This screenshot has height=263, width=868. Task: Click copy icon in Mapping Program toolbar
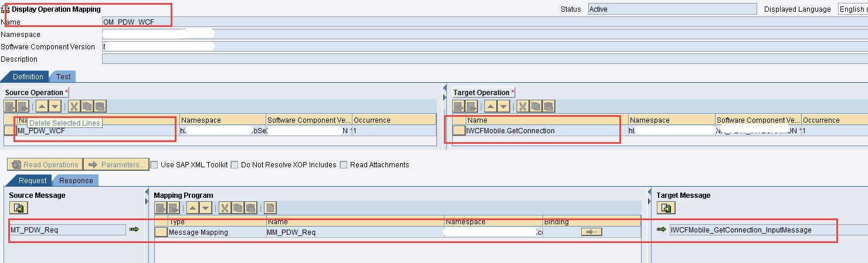pos(238,208)
